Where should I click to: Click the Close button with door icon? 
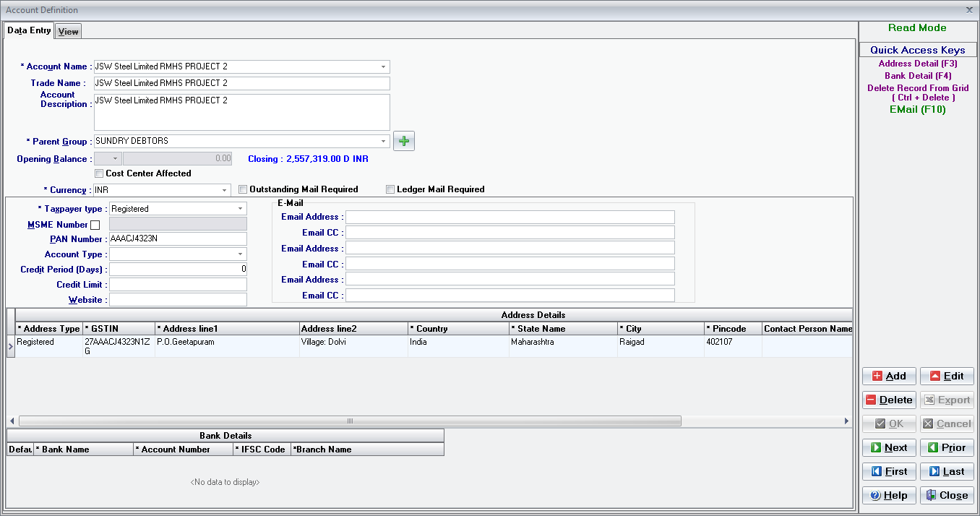click(947, 495)
